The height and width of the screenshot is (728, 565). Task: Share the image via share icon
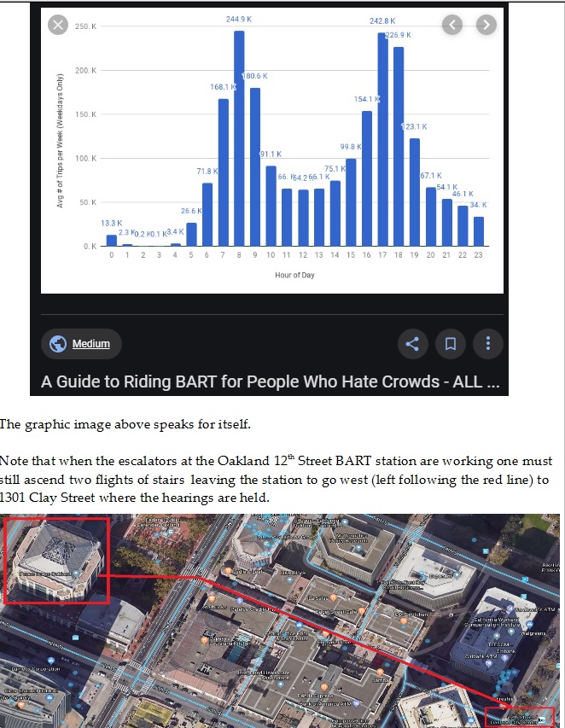point(412,344)
